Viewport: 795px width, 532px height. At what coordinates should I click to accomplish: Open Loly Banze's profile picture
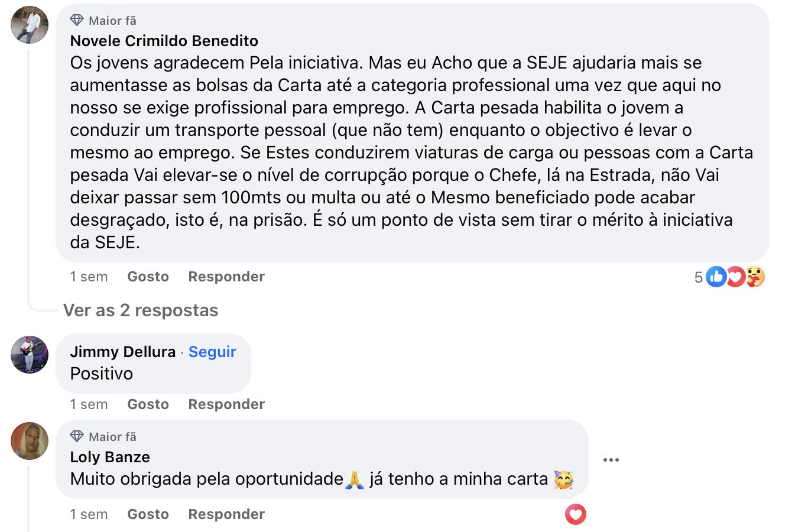(30, 441)
